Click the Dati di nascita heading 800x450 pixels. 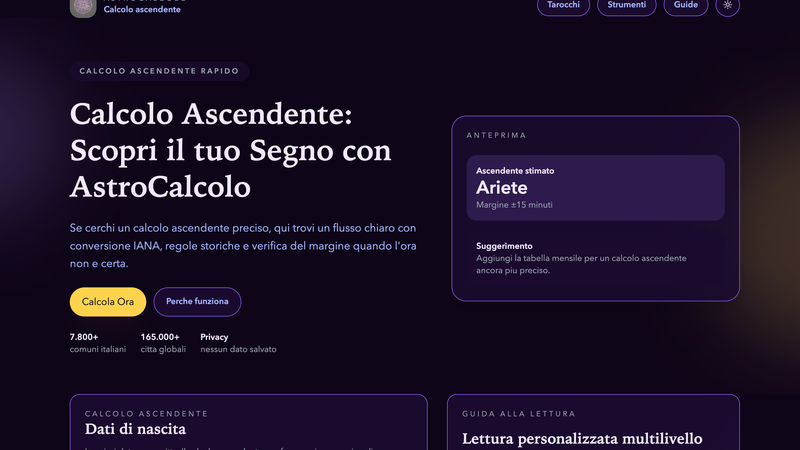[135, 429]
